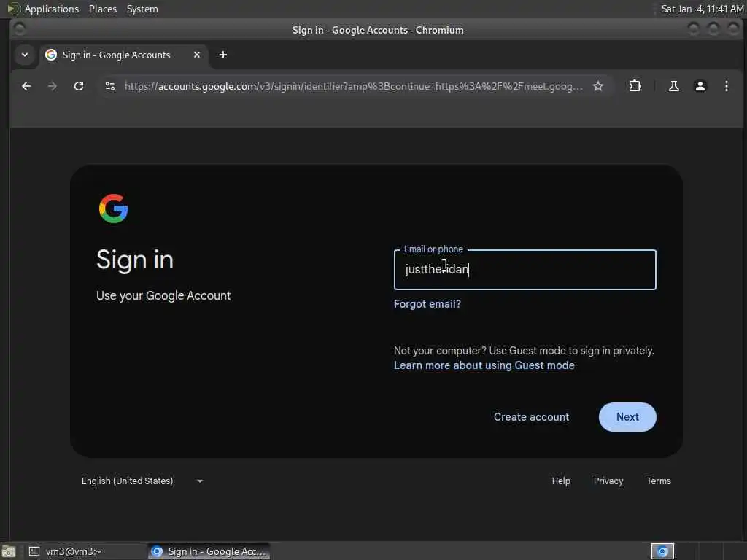Click Create account
Viewport: 747px width, 560px height.
pos(531,417)
